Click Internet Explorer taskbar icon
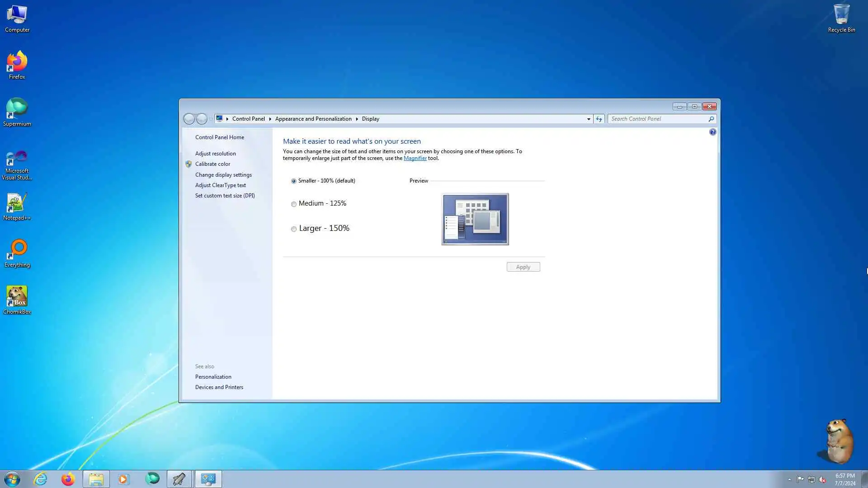 pyautogui.click(x=40, y=479)
